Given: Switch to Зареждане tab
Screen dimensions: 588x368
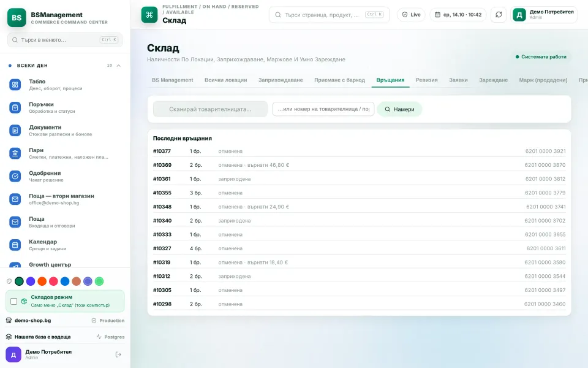Looking at the screenshot, I should pyautogui.click(x=494, y=80).
